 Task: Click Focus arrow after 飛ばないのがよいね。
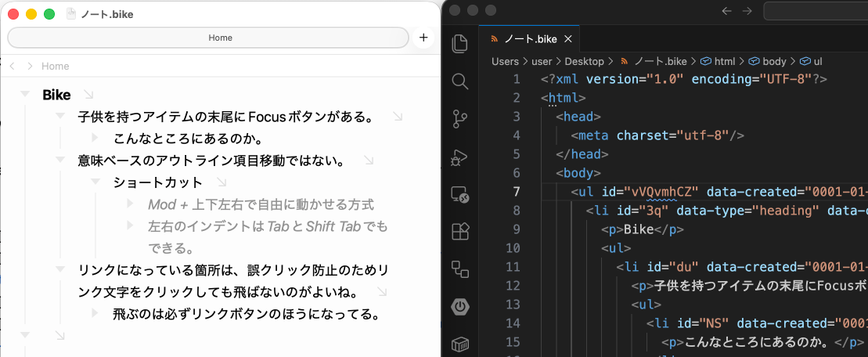click(381, 292)
